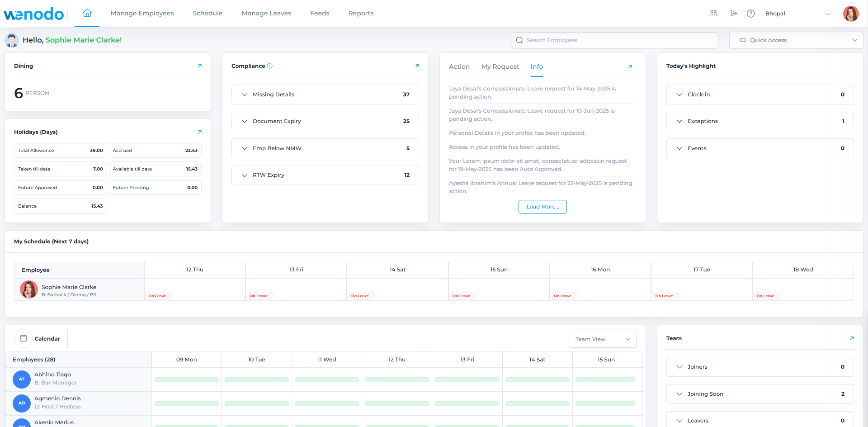Expand the Missing Details compliance section
868x427 pixels.
point(245,94)
